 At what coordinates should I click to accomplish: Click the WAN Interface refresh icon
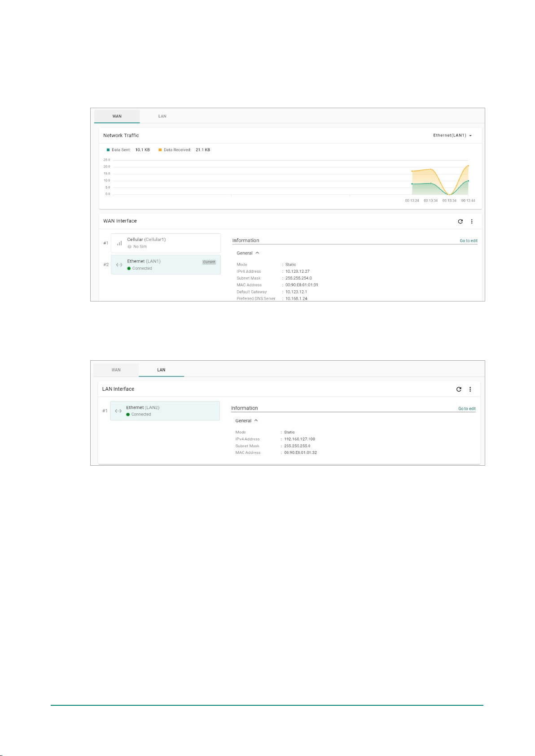460,221
